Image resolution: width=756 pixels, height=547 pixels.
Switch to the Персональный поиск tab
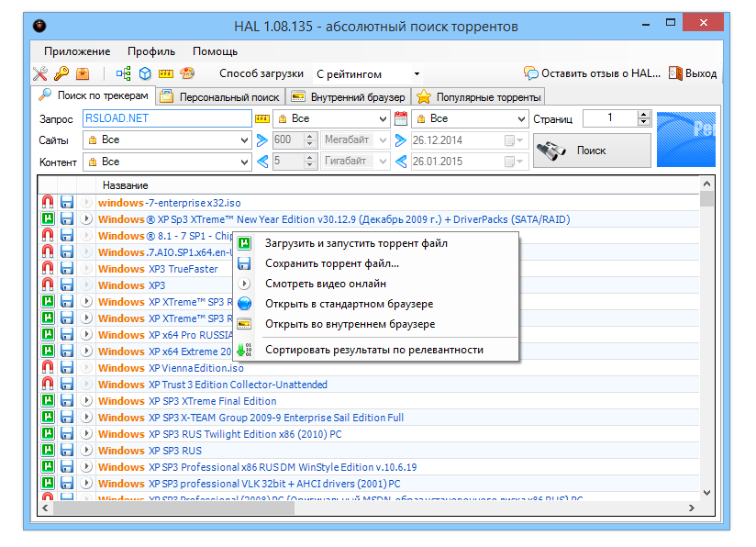(x=220, y=96)
